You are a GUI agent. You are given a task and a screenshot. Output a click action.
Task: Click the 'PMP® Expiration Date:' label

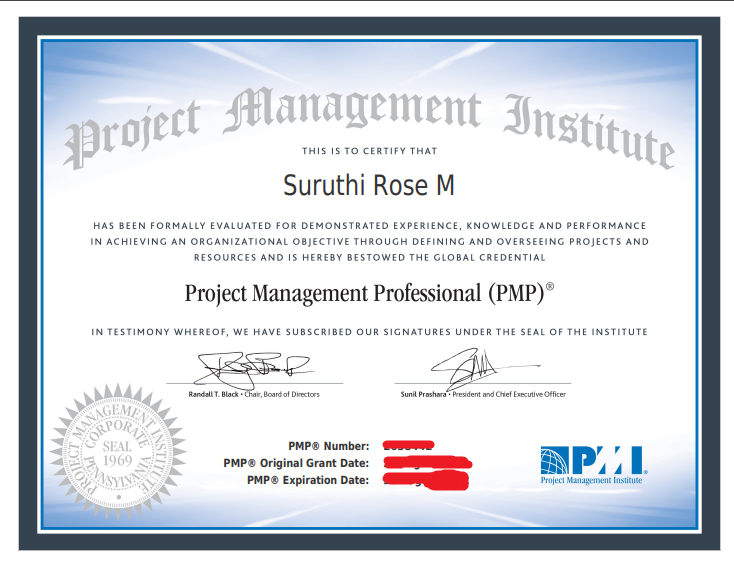click(308, 480)
